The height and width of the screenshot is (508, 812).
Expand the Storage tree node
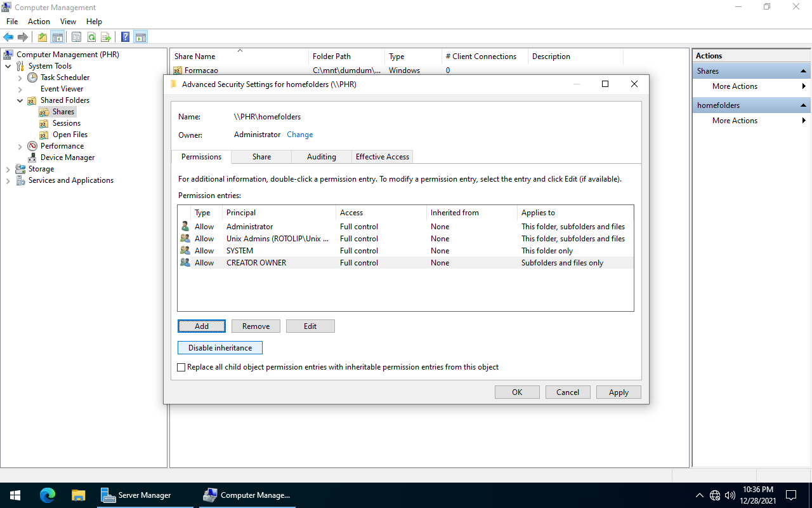[7, 168]
